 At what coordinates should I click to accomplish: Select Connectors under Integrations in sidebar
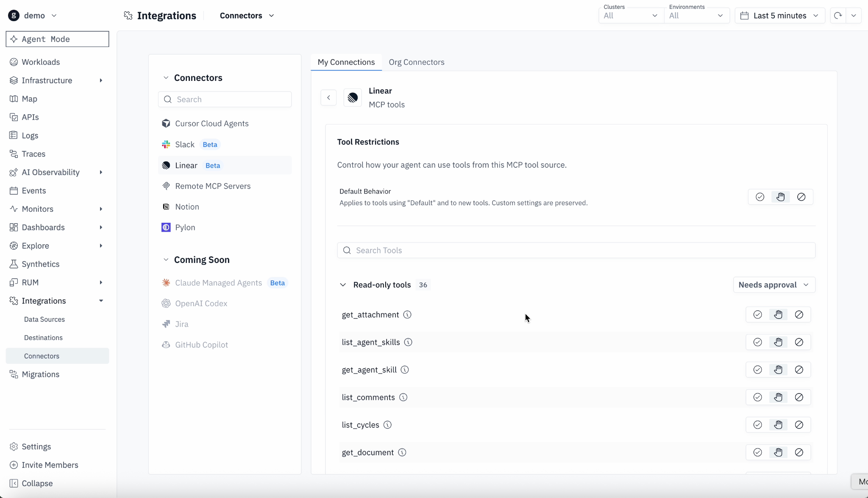tap(57, 356)
